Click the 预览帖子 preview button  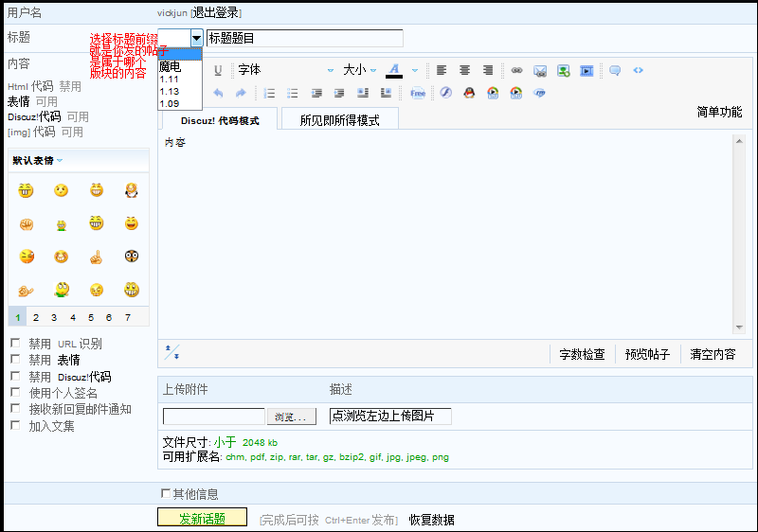click(647, 354)
